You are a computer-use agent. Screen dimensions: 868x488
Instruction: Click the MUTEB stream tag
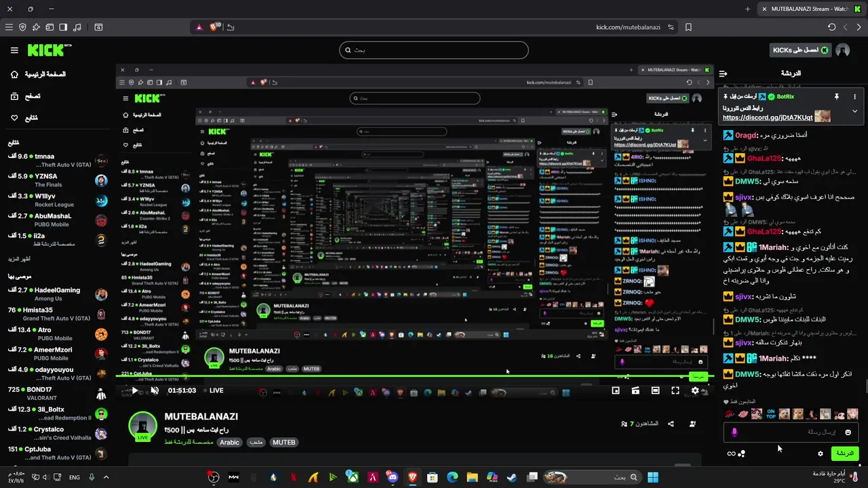(283, 442)
